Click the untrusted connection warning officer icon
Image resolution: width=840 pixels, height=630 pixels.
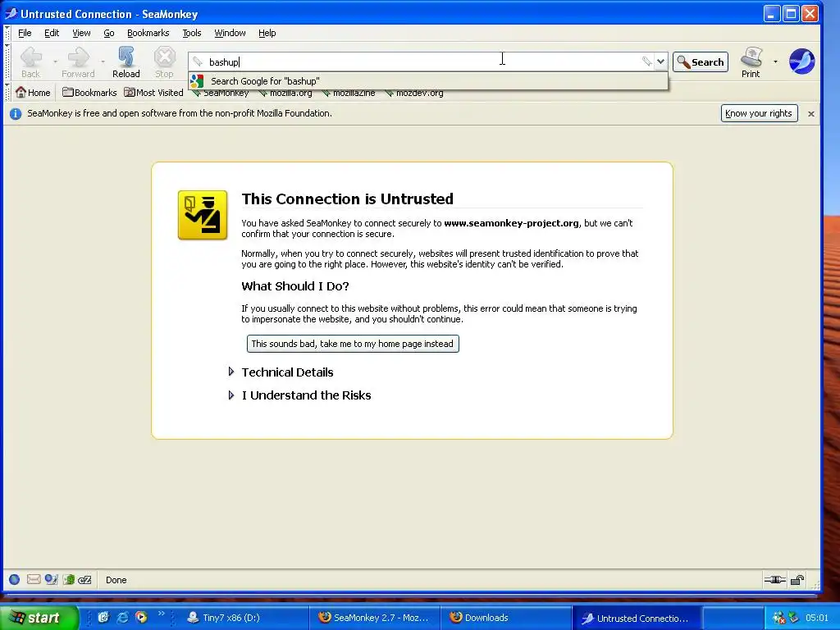click(203, 215)
